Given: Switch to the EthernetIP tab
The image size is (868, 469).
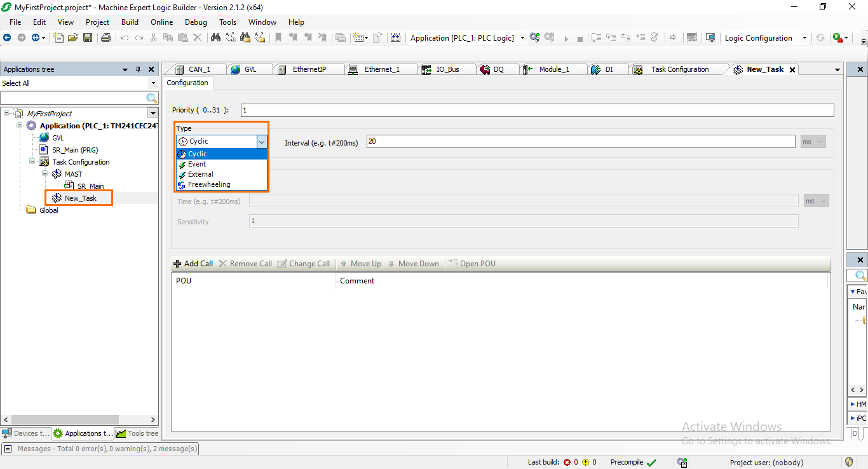Looking at the screenshot, I should [x=309, y=69].
